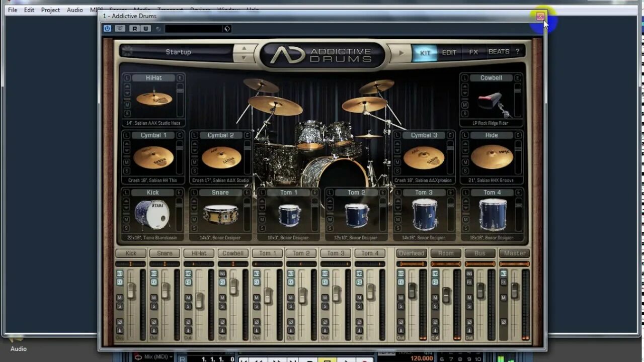Switch to the EDIT tab
The height and width of the screenshot is (362, 644).
(448, 52)
